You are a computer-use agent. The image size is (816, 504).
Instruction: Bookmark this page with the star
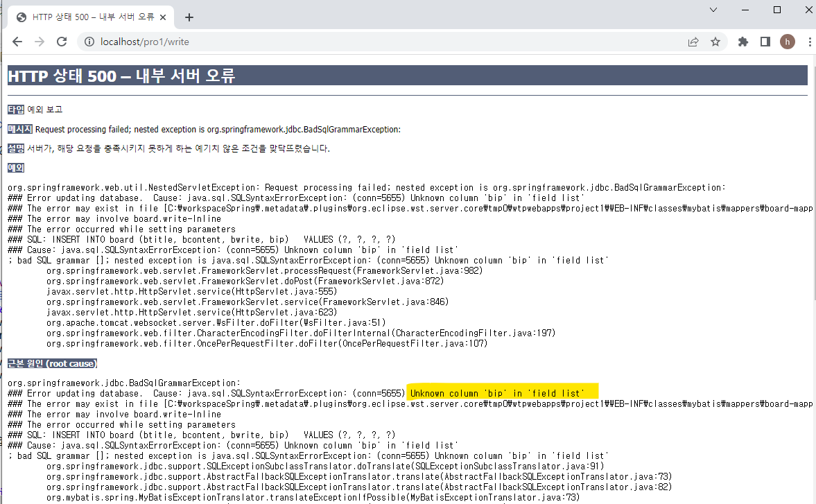pyautogui.click(x=715, y=42)
